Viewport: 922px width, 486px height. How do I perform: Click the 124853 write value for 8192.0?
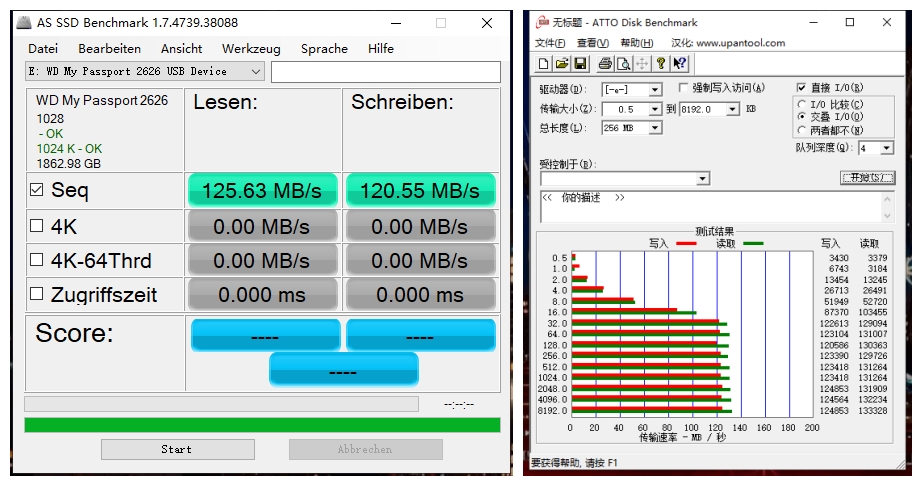[834, 411]
